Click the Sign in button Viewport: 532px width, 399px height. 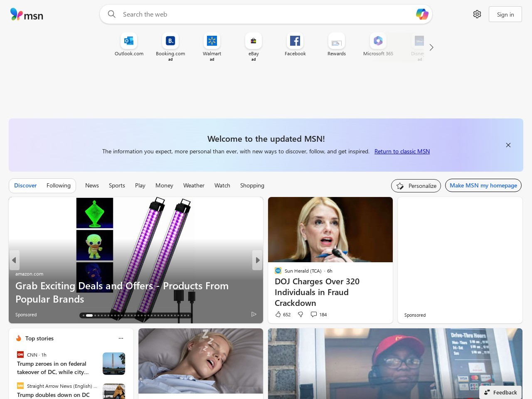click(505, 14)
